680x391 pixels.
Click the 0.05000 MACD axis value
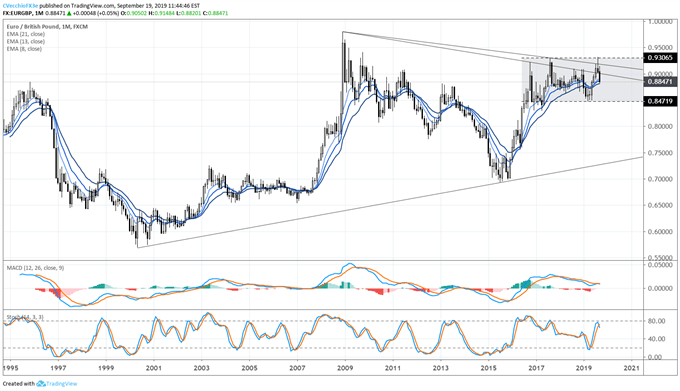point(661,265)
